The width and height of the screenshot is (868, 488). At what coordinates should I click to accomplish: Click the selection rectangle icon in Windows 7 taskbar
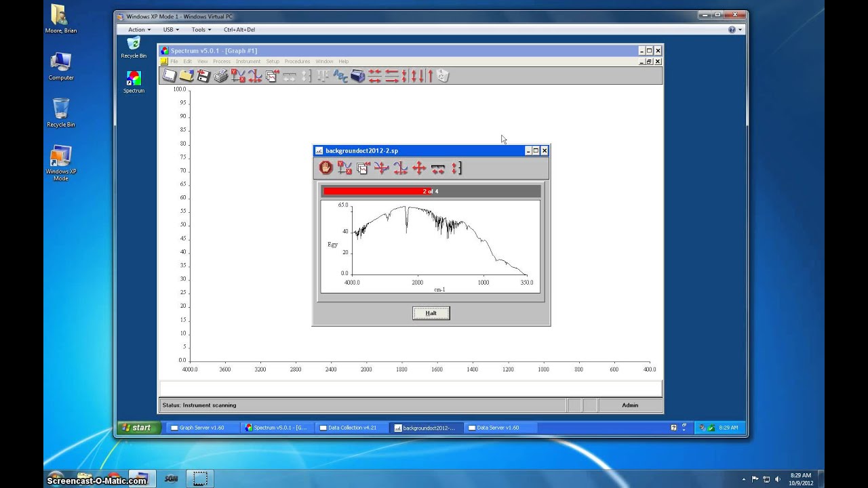coord(199,478)
